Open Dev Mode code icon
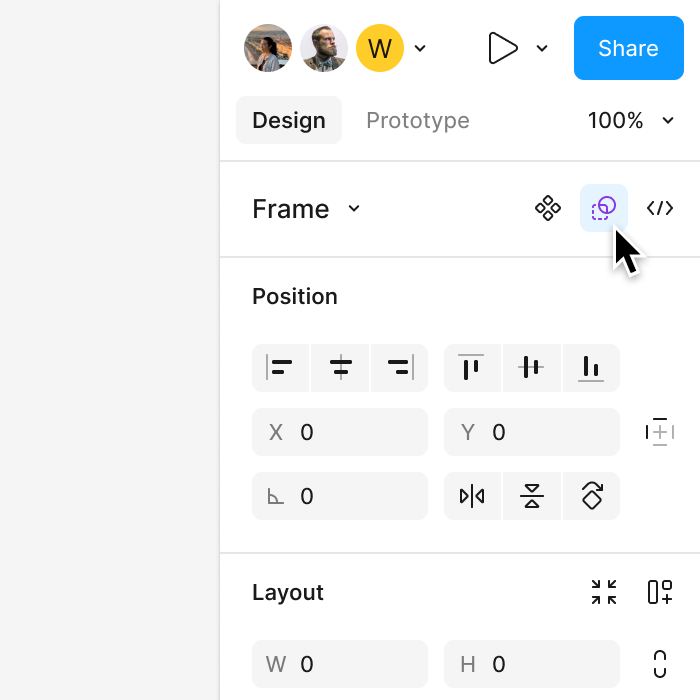This screenshot has width=700, height=700. tap(660, 208)
